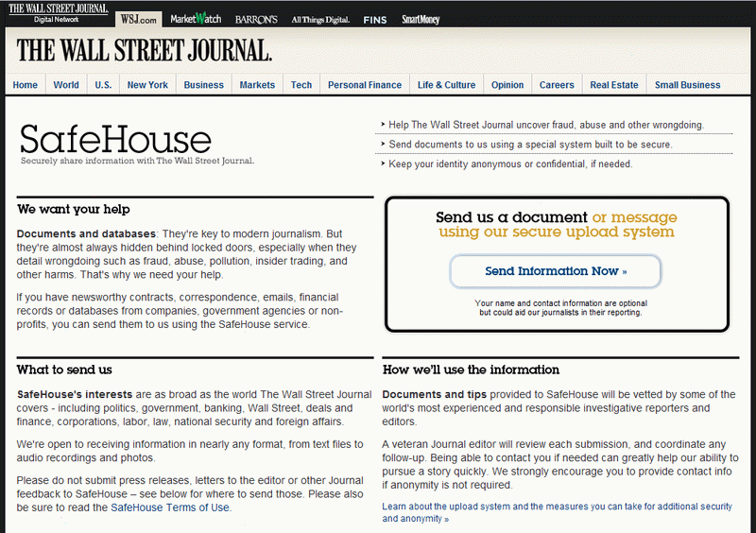Click the 'We want your help' heading
The width and height of the screenshot is (756, 533).
[74, 209]
